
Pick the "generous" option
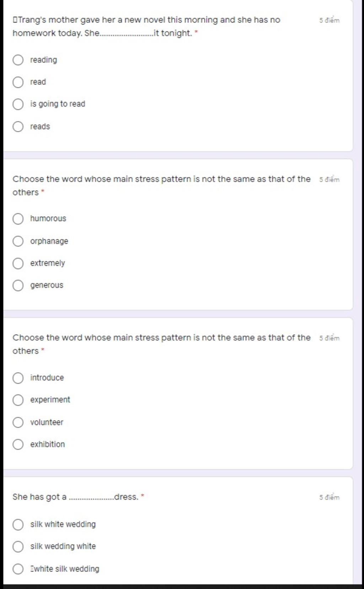pos(18,285)
